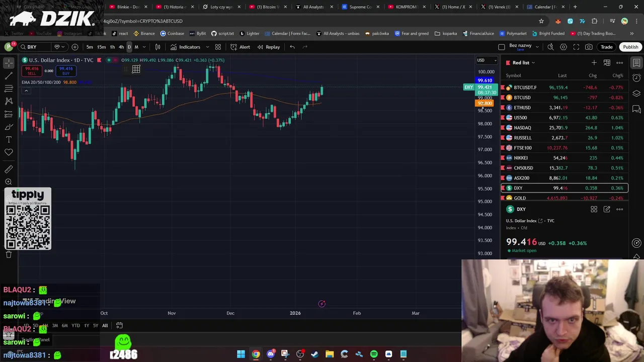The image size is (644, 362).
Task: Take a chart snapshot with camera icon
Action: point(589,47)
